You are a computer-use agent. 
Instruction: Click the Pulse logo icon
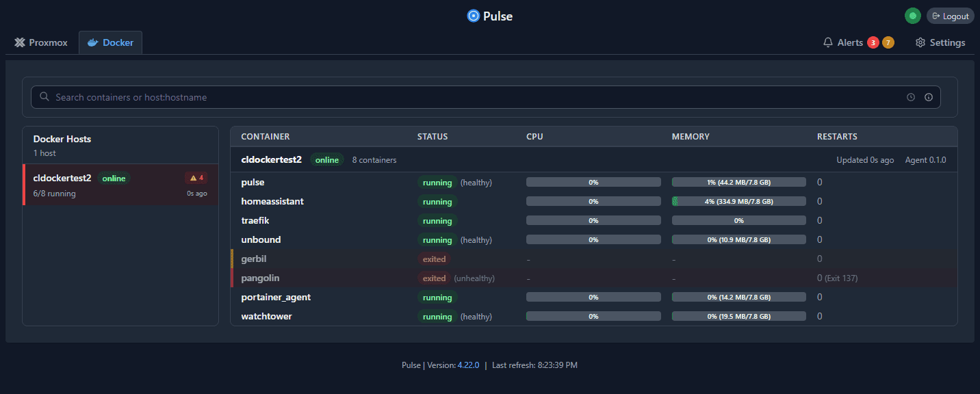pos(474,16)
